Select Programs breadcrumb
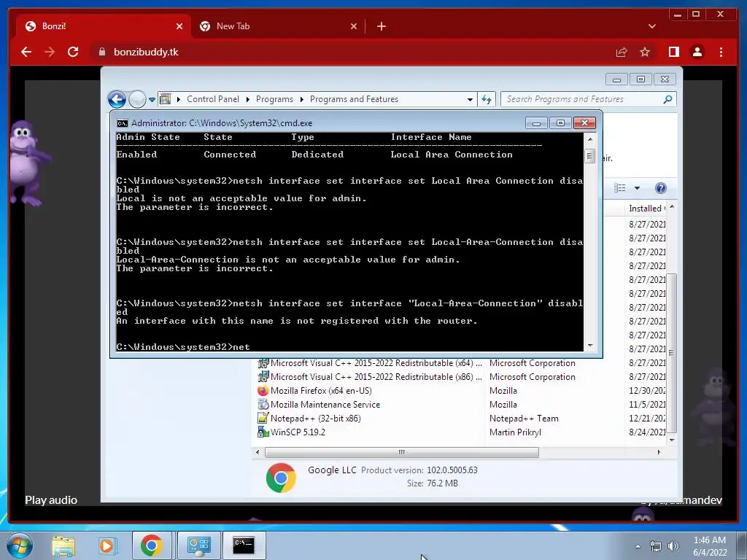The height and width of the screenshot is (560, 747). 274,99
